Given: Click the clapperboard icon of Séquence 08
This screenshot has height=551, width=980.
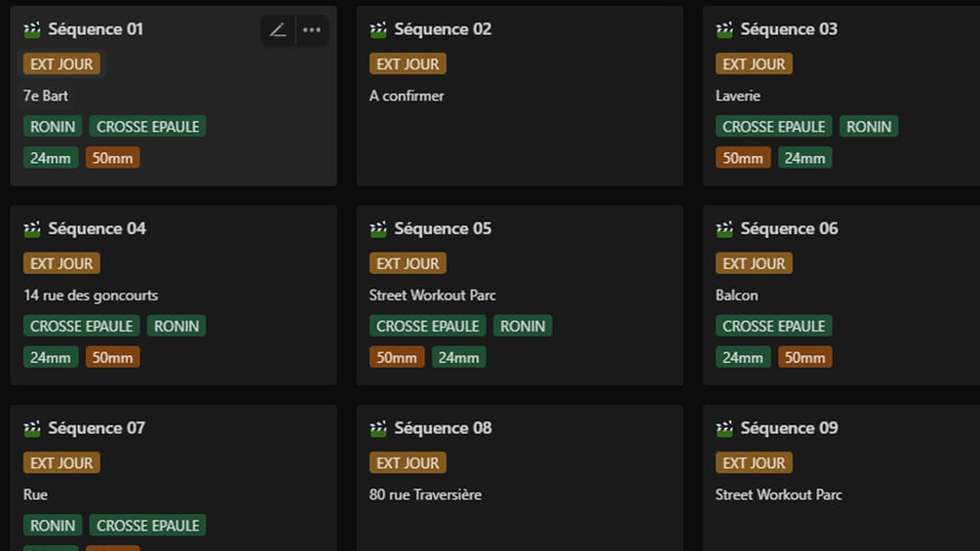Looking at the screenshot, I should pyautogui.click(x=378, y=428).
